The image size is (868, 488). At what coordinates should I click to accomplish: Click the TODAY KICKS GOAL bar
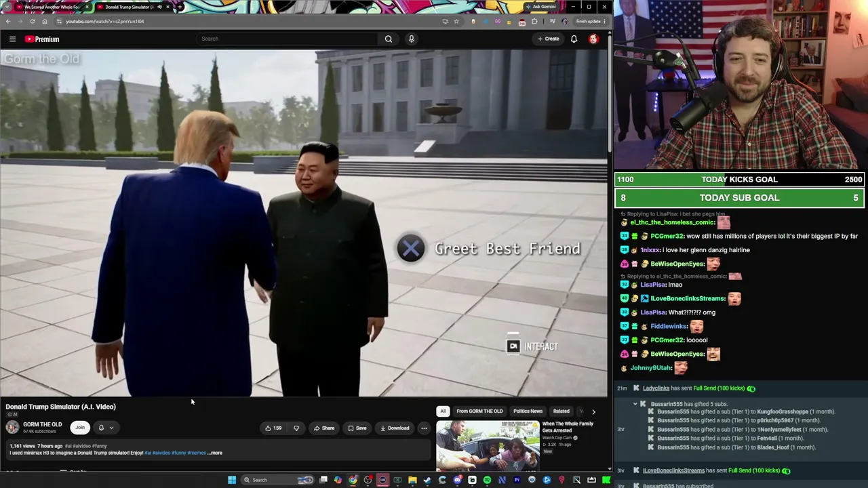coord(740,180)
